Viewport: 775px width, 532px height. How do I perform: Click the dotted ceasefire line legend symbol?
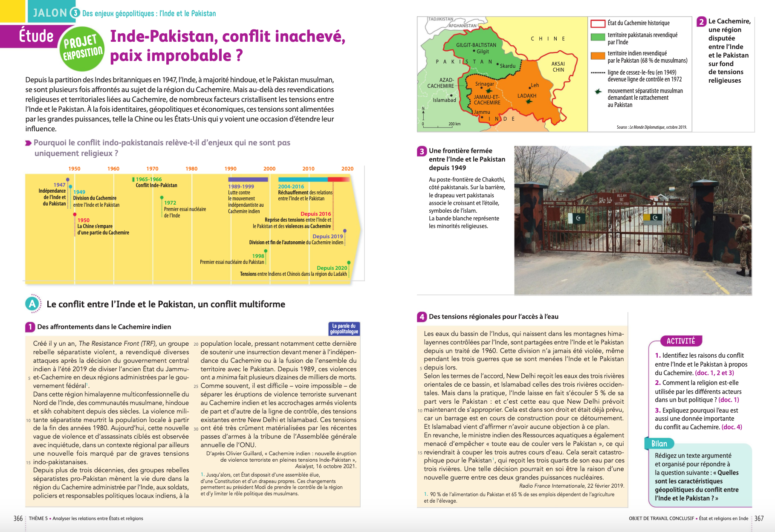click(598, 73)
